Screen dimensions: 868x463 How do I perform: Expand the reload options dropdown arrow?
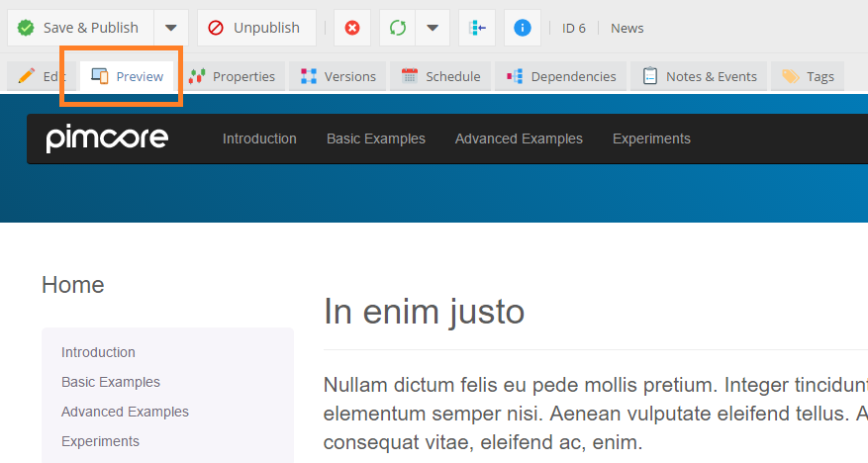pyautogui.click(x=433, y=28)
